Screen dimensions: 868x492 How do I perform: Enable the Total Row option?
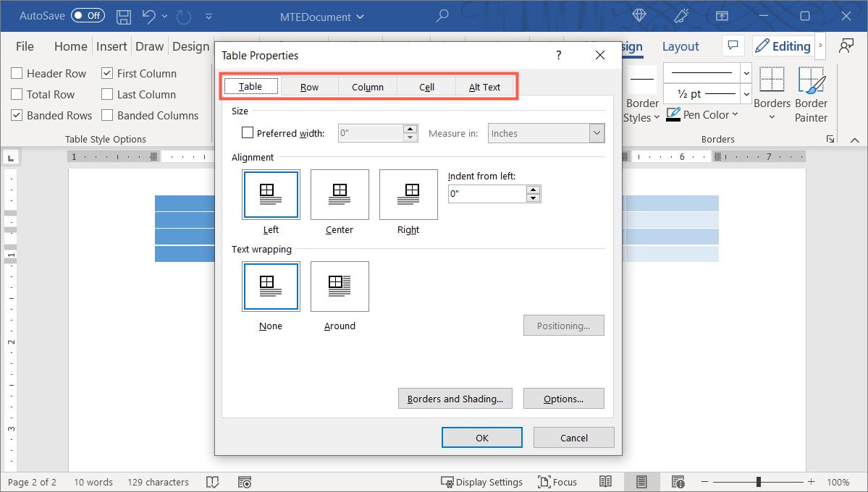[16, 94]
